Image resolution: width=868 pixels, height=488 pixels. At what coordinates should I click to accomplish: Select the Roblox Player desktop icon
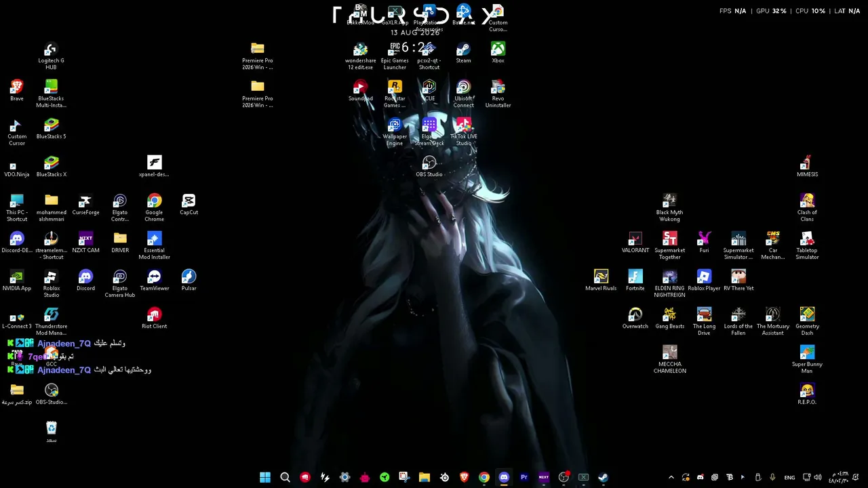[x=704, y=281]
